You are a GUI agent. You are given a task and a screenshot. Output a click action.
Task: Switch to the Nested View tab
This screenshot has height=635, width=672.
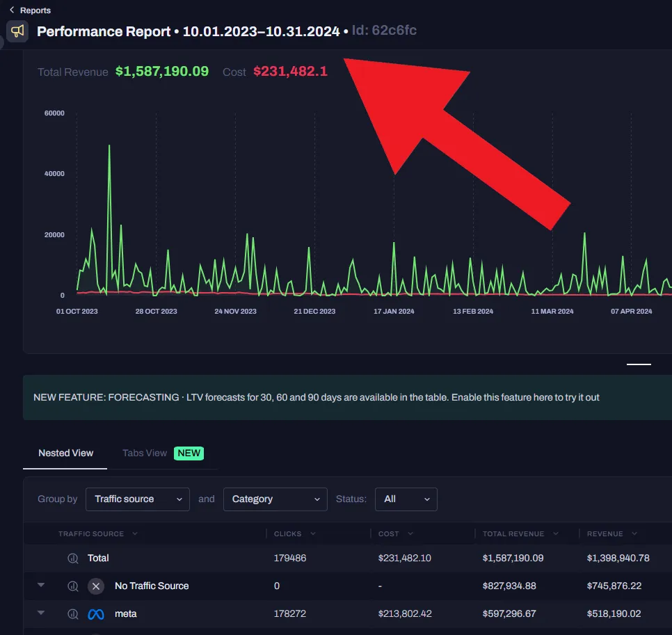tap(65, 453)
